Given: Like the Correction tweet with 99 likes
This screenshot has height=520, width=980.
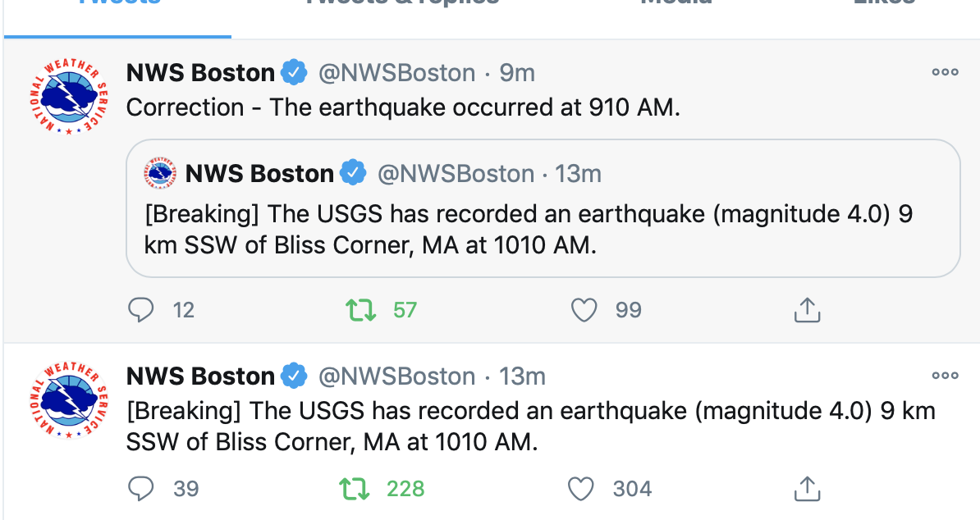Looking at the screenshot, I should (584, 310).
